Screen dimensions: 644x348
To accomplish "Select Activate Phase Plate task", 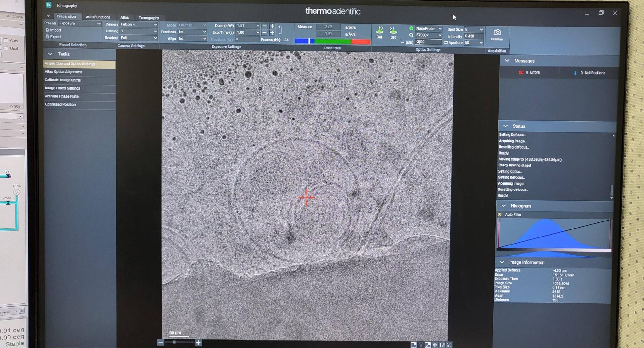I will point(79,96).
